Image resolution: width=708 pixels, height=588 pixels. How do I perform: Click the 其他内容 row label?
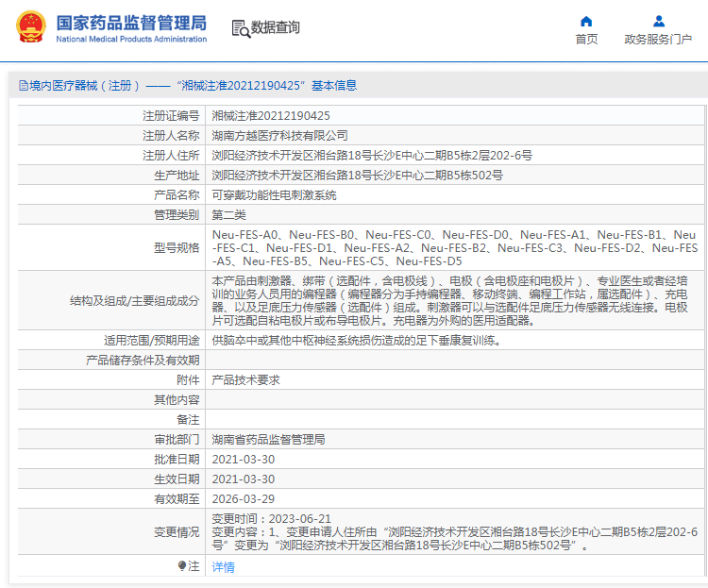(x=177, y=400)
